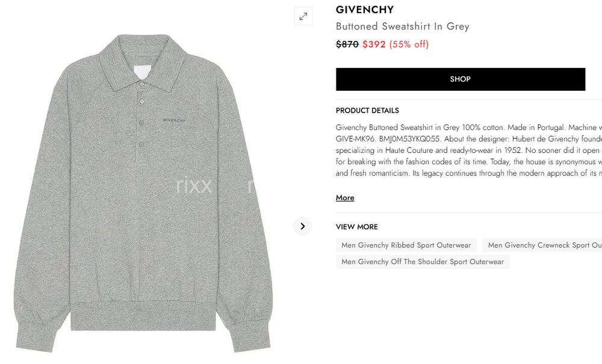Go to next product image arrow
The height and width of the screenshot is (364, 602).
click(x=303, y=226)
